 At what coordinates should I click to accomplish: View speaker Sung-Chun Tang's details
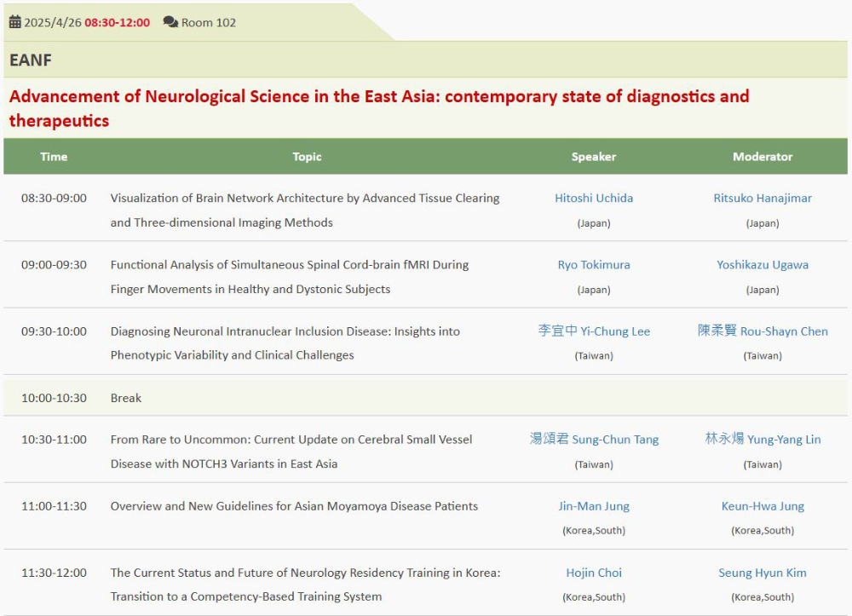pos(594,440)
